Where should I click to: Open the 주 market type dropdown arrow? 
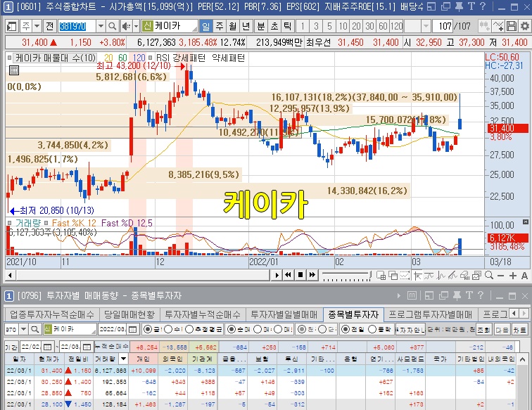(37, 26)
